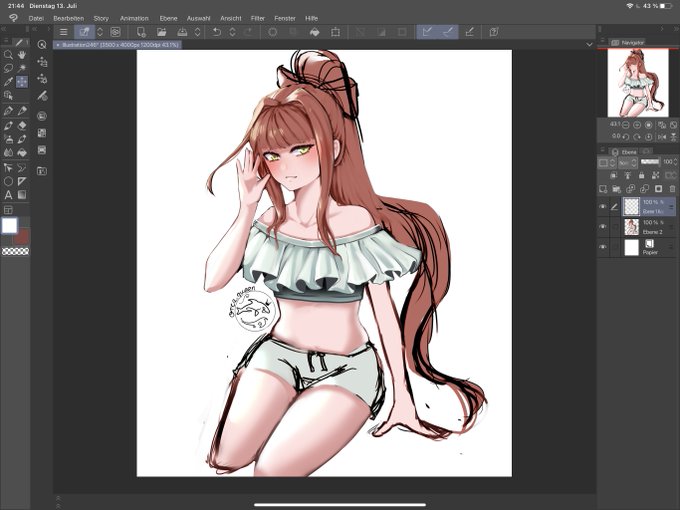680x510 pixels.
Task: Switch to the Navigator tab
Action: coord(628,42)
